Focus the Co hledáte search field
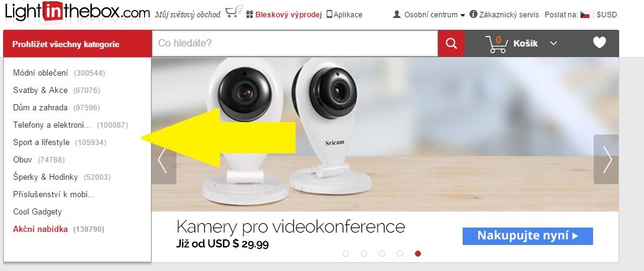Screen dimensions: 644x271 click(295, 43)
